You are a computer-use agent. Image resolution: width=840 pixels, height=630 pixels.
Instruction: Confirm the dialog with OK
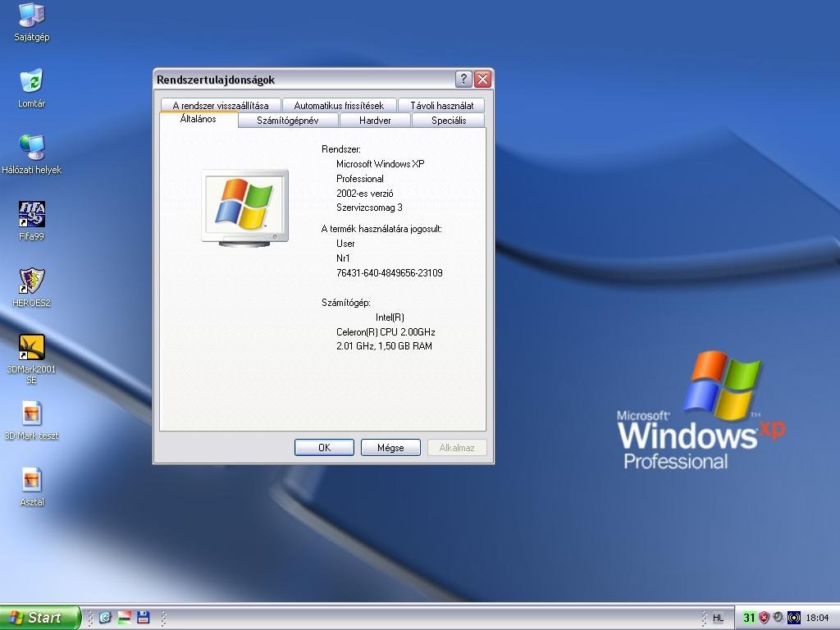click(324, 447)
